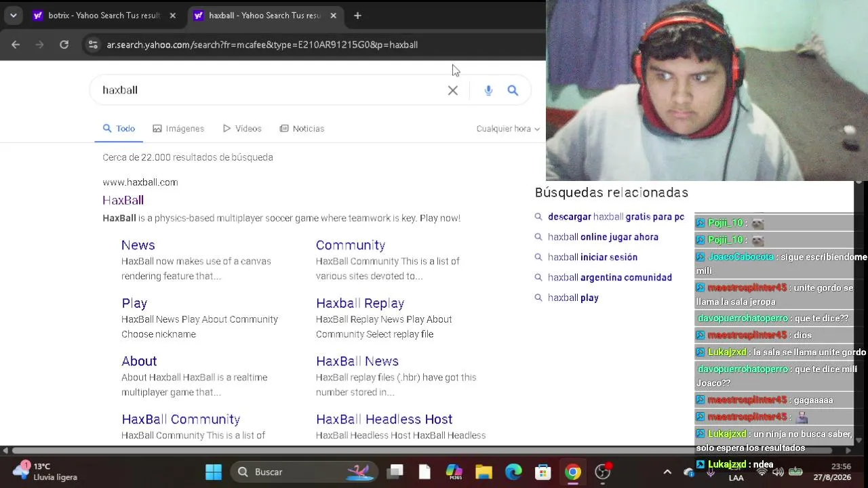Launch Microsoft Edge from the taskbar
868x488 pixels.
(x=513, y=472)
